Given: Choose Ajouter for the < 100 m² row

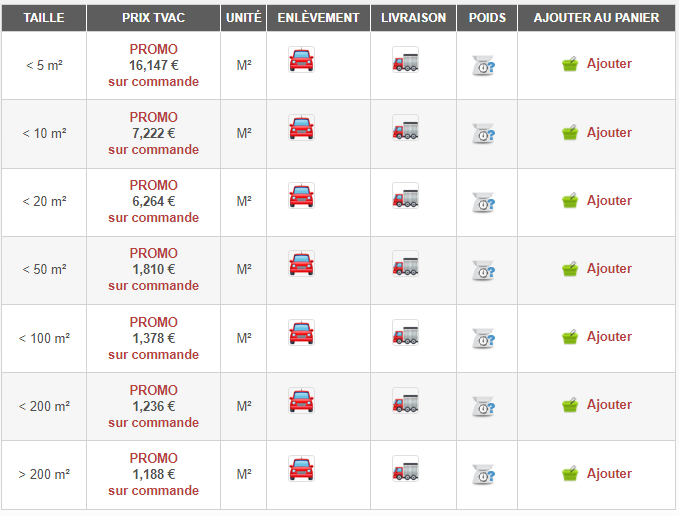Looking at the screenshot, I should click(x=608, y=337).
